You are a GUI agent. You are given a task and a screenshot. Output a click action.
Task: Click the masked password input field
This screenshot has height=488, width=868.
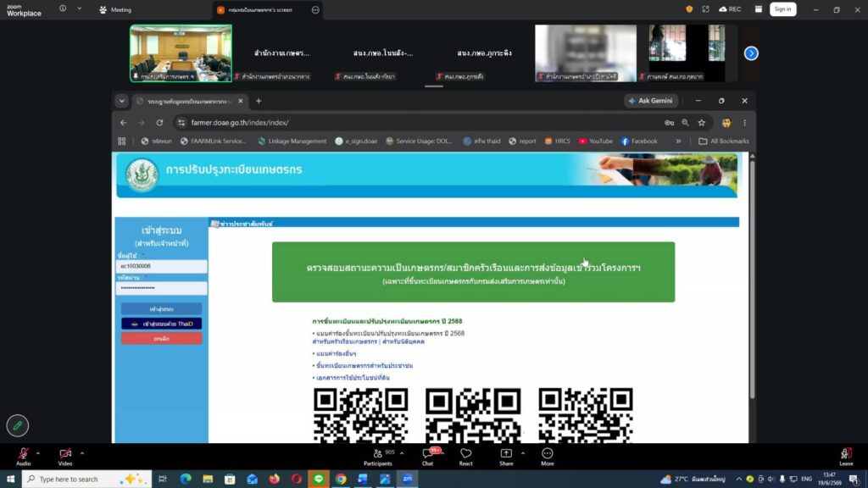(x=162, y=288)
